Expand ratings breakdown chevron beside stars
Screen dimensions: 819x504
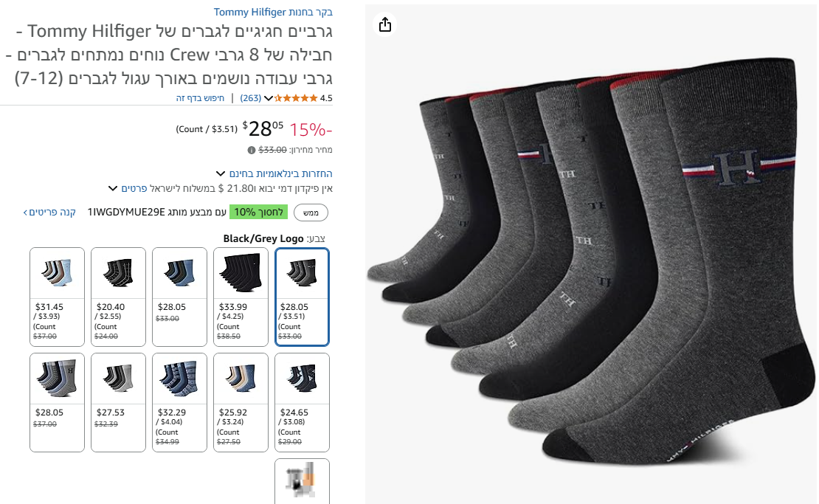pos(269,98)
